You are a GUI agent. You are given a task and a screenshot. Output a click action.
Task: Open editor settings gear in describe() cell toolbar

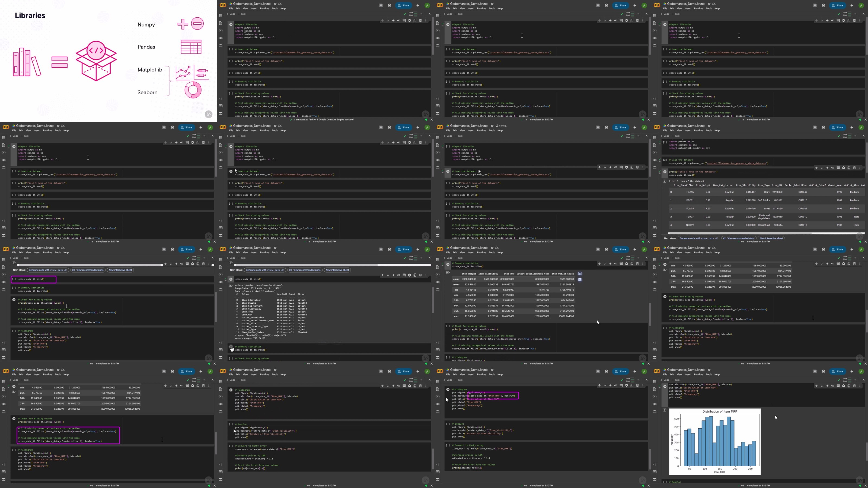tap(626, 264)
